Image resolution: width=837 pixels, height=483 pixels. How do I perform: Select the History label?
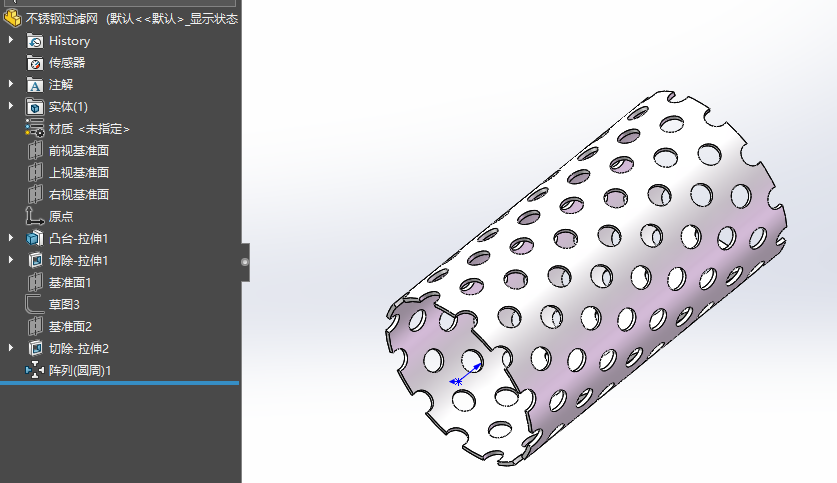pos(69,41)
